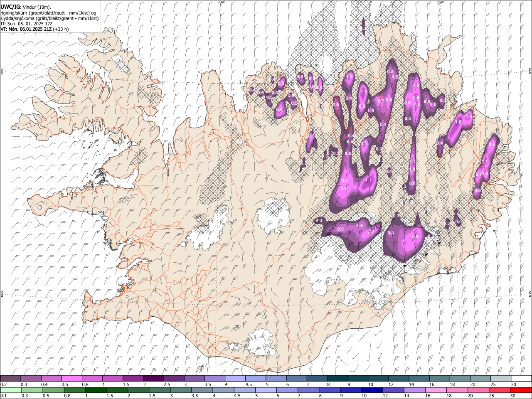This screenshot has height=399, width=532.
Task: Click the '1.6' snowfall value on the map
Action: click(x=458, y=122)
